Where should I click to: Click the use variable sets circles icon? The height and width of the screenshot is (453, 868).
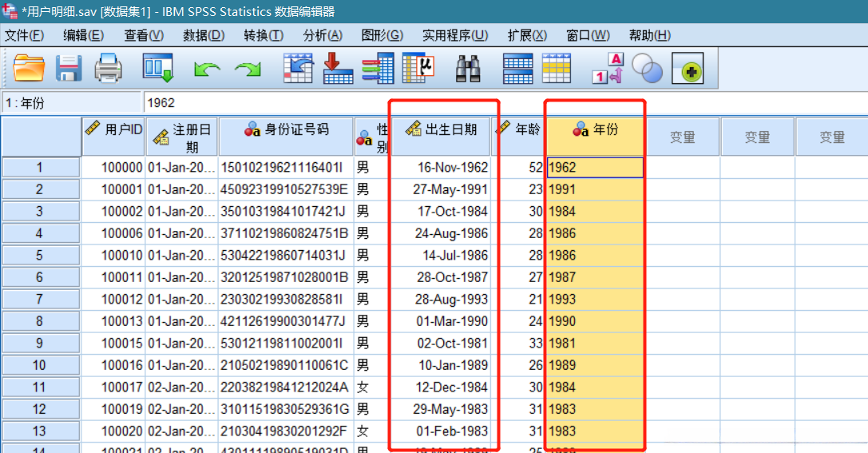coord(647,68)
